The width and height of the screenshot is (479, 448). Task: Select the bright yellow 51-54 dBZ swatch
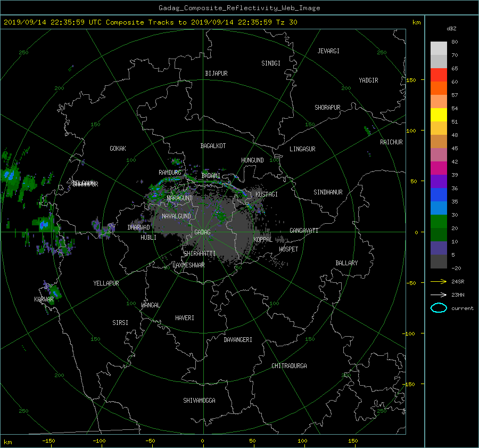(439, 115)
